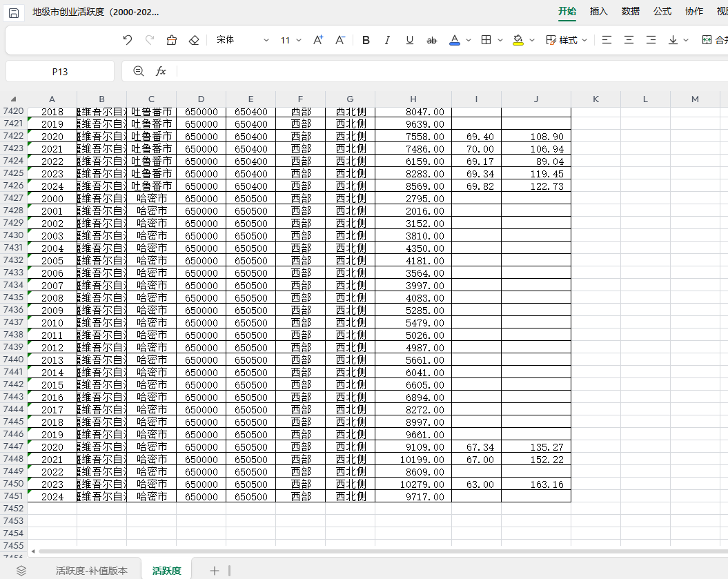
Task: Open the 活跃度-补值版本 sheet tab
Action: [92, 570]
